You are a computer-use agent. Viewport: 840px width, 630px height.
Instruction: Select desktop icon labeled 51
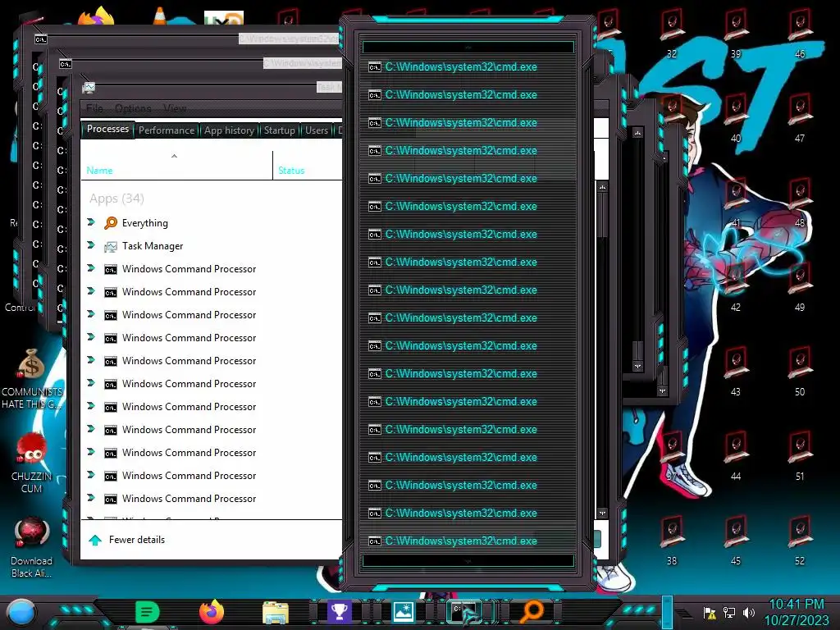[x=800, y=455]
